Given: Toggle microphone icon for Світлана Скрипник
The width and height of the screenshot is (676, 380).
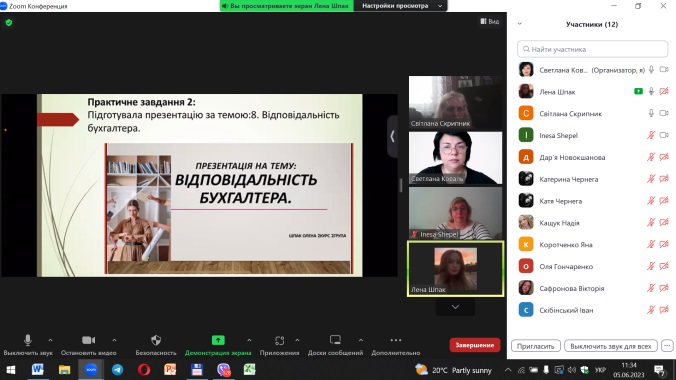Looking at the screenshot, I should (x=651, y=113).
